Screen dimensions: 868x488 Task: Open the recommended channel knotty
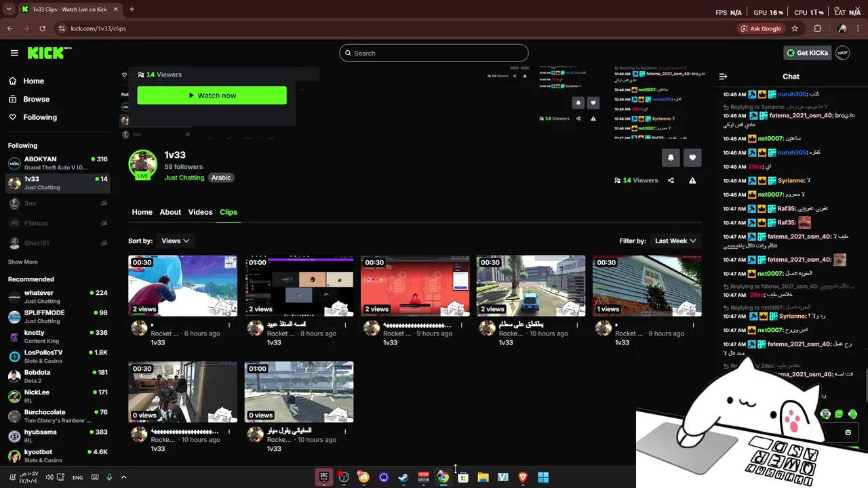[x=58, y=337]
